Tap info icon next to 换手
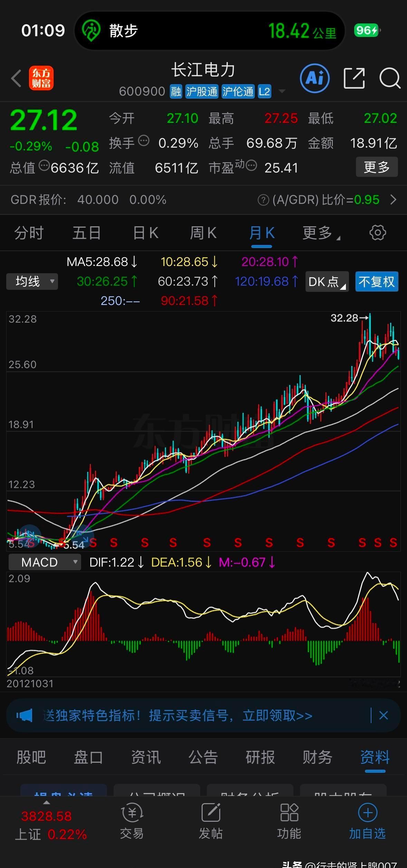 [x=144, y=141]
